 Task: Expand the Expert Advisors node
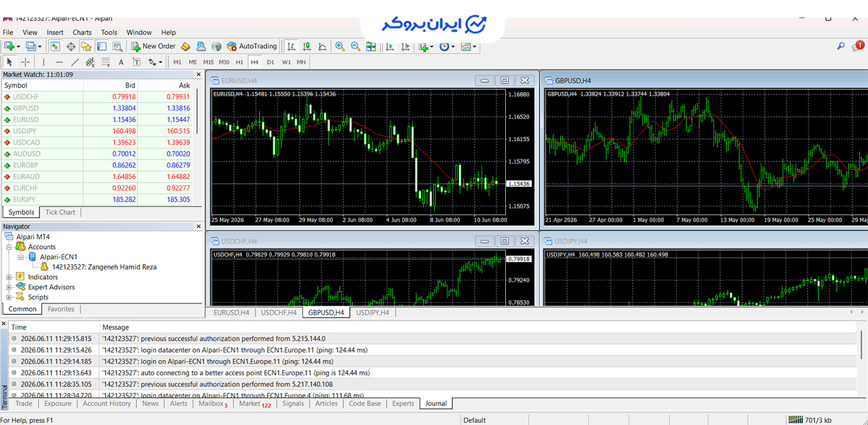[x=9, y=287]
